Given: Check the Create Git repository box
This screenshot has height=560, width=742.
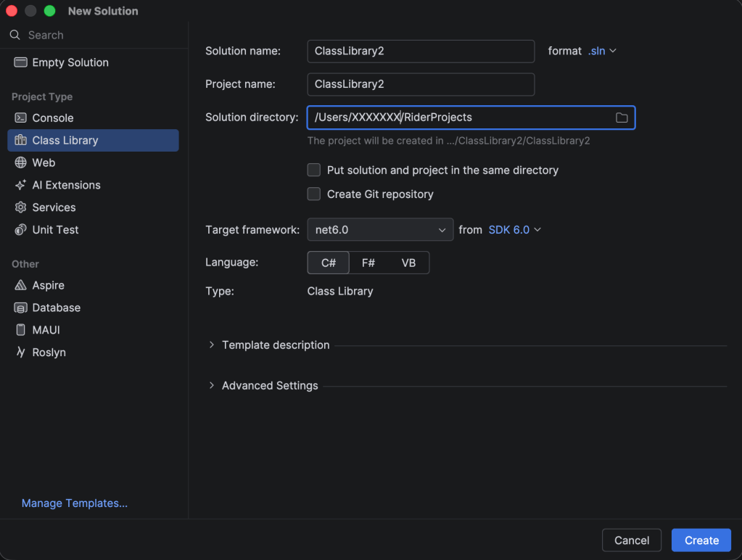Looking at the screenshot, I should 314,194.
